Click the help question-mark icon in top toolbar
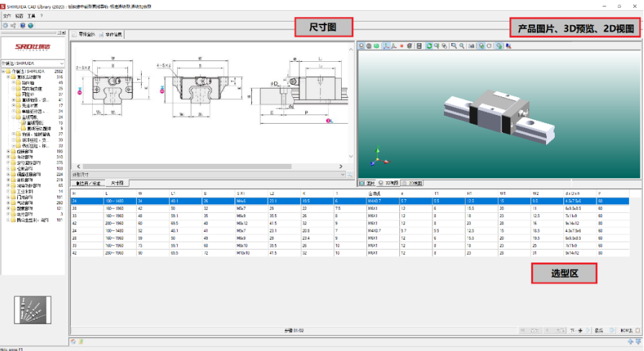Image resolution: width=644 pixels, height=351 pixels. [22, 25]
